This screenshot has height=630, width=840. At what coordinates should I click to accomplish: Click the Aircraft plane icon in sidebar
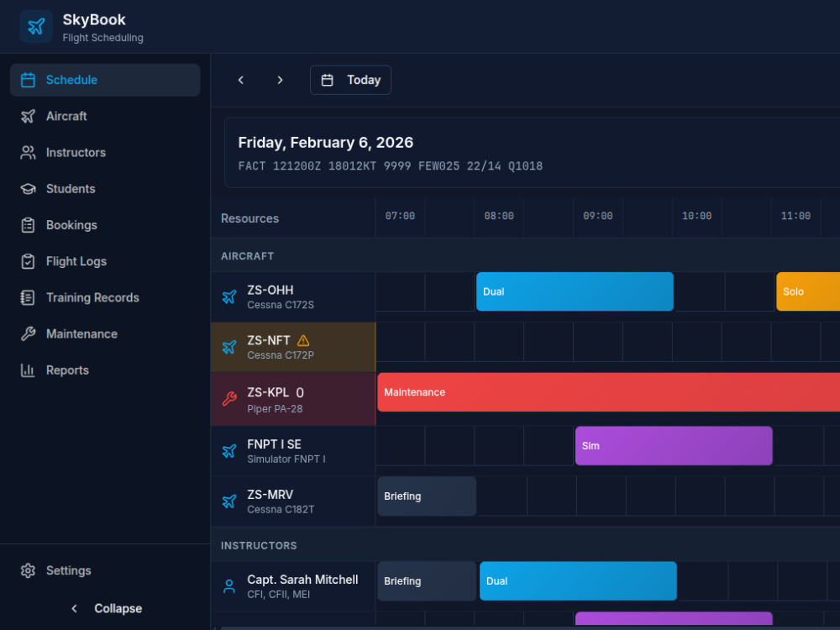point(28,116)
